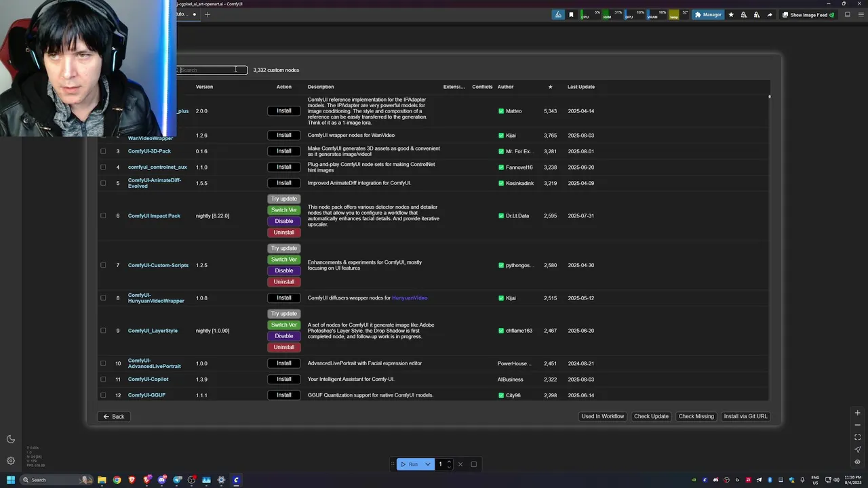
Task: Uninstall ComfyUI Impact Pack
Action: coord(284,232)
